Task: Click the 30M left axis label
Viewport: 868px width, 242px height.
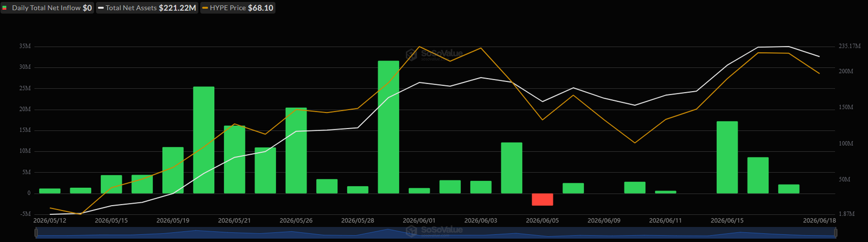Action: point(25,67)
